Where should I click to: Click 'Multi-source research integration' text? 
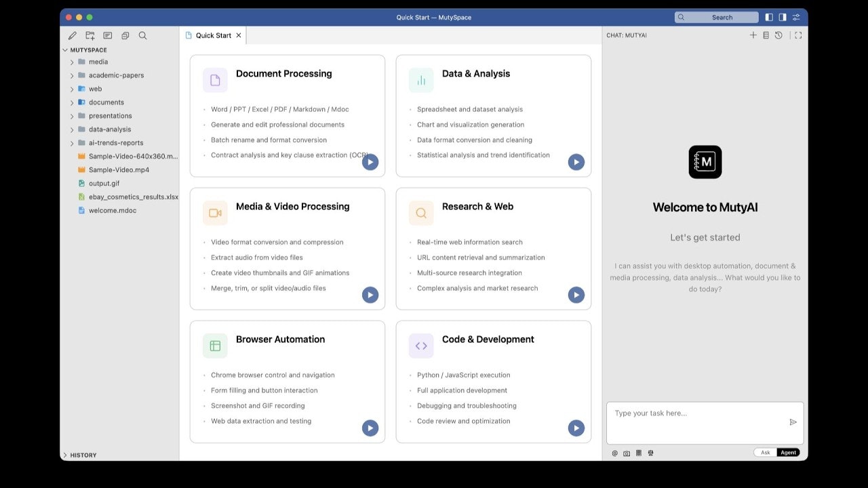[469, 273]
